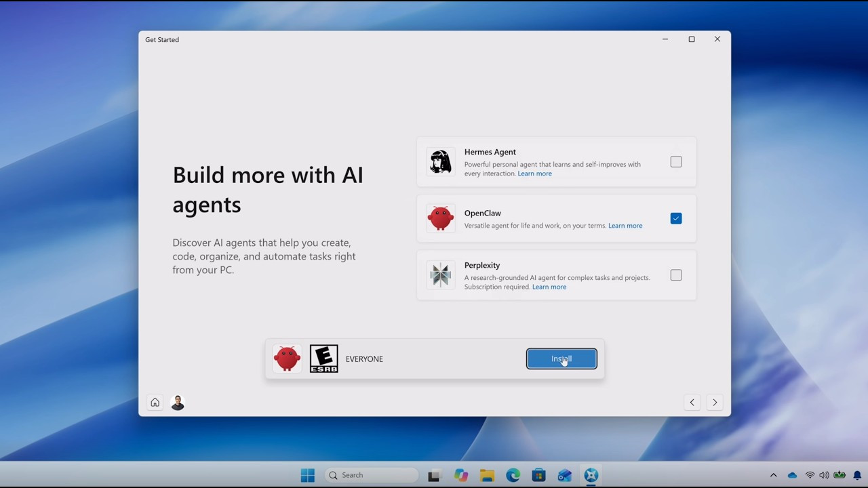Viewport: 868px width, 488px height.
Task: Click the Hermes Agent logo icon
Action: click(x=441, y=162)
